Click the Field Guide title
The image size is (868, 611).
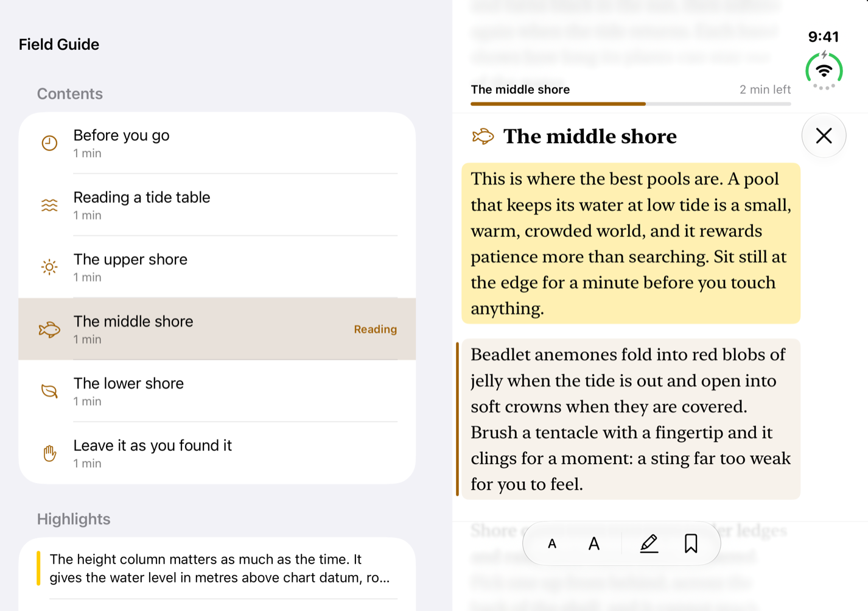click(x=59, y=44)
